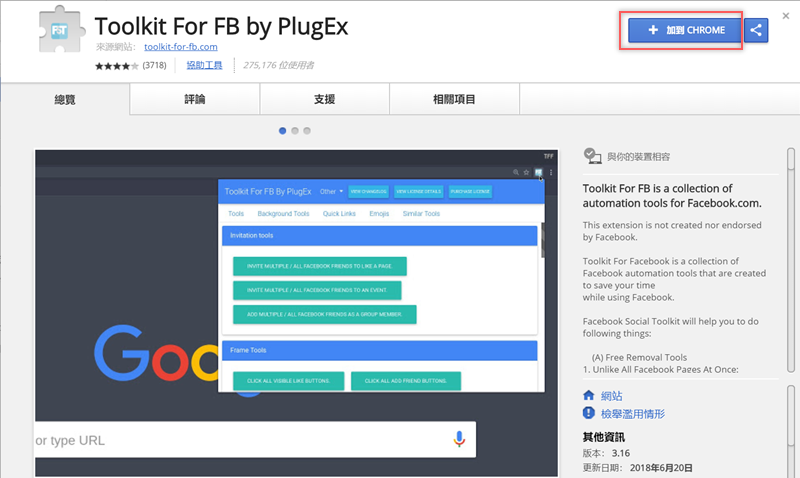This screenshot has height=478, width=800.
Task: Click the 2018年6月20日 update date text
Action: point(661,468)
